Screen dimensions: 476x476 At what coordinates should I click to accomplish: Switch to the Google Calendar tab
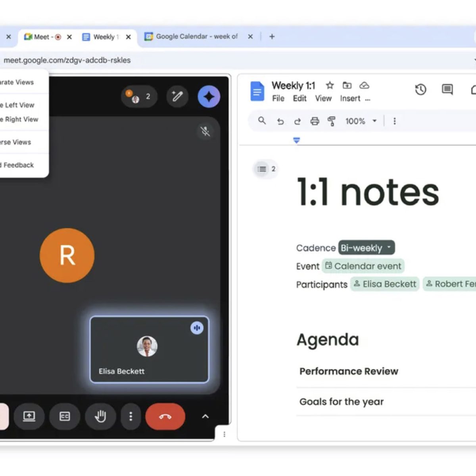click(x=196, y=36)
